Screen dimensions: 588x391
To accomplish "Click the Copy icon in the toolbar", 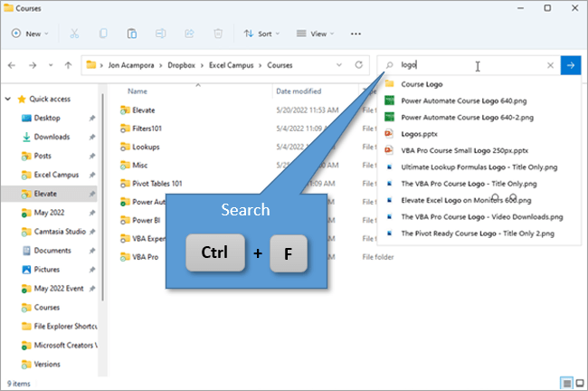I will click(103, 33).
